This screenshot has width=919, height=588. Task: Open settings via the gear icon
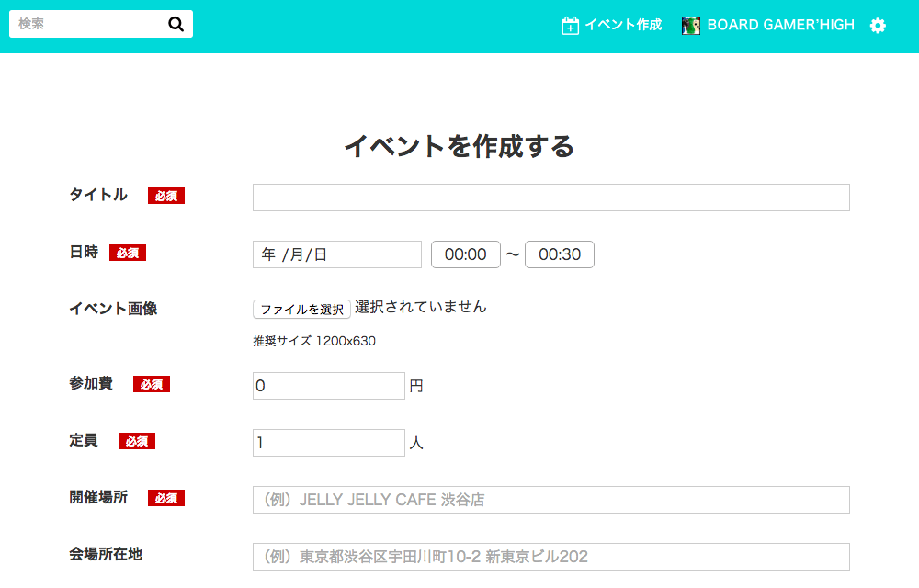[878, 26]
